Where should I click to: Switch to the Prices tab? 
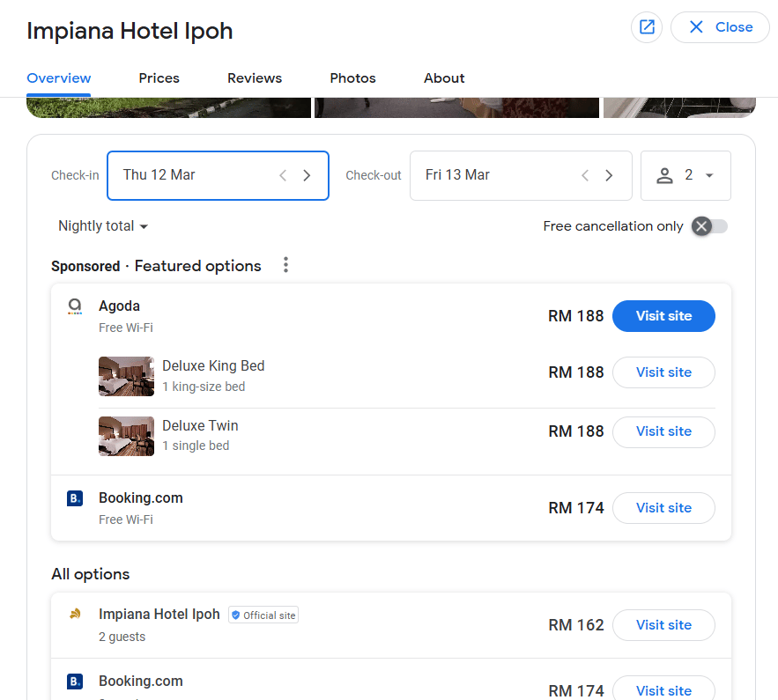[159, 78]
